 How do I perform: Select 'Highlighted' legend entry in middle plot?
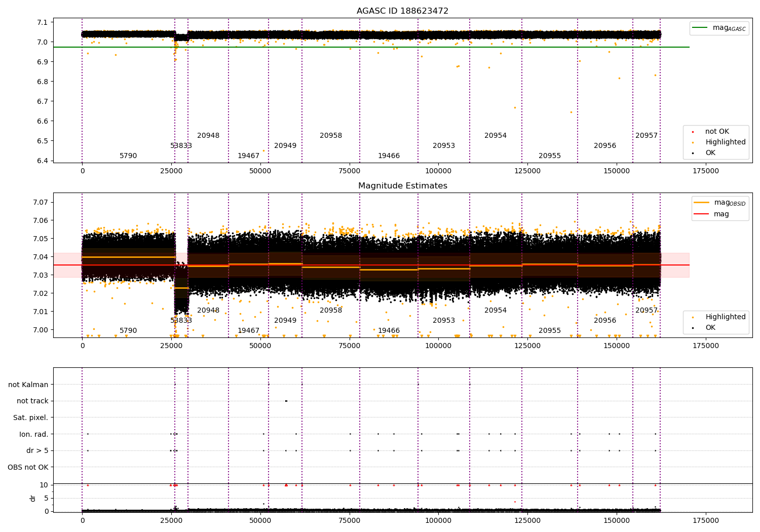click(725, 317)
